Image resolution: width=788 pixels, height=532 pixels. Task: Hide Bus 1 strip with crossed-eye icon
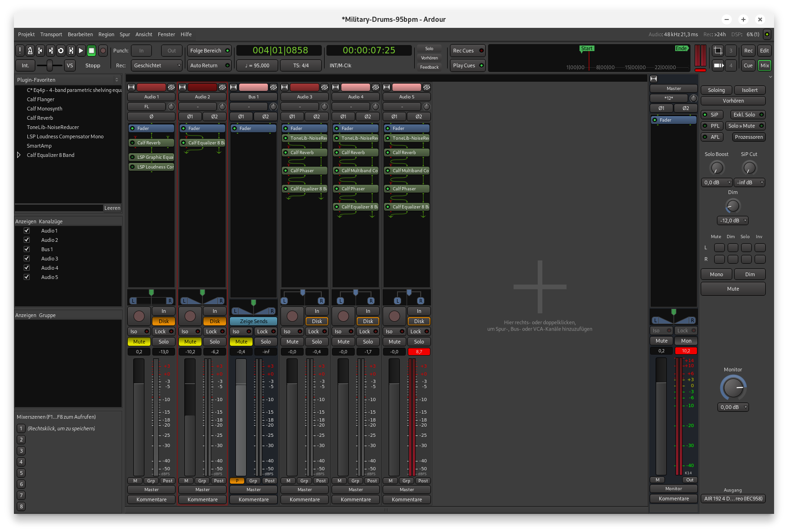(274, 87)
